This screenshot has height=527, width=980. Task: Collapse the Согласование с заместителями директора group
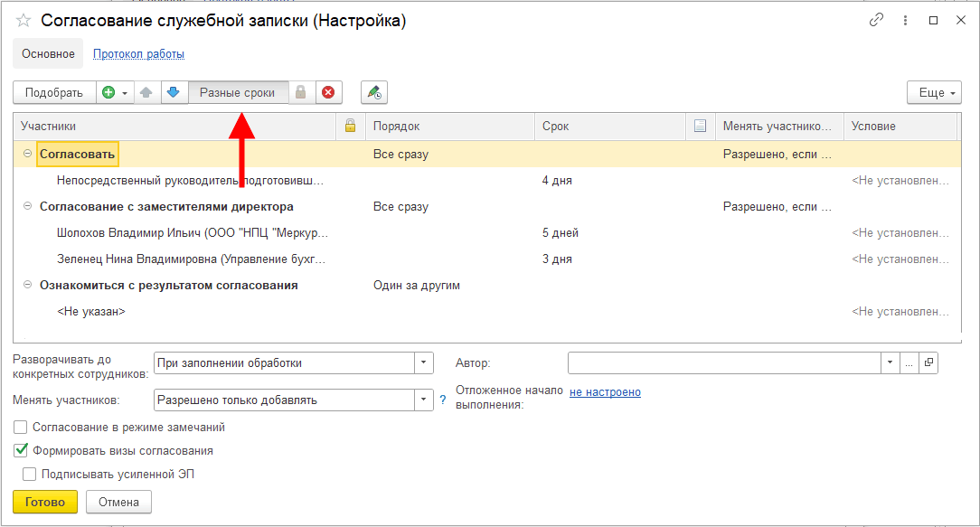[x=27, y=207]
